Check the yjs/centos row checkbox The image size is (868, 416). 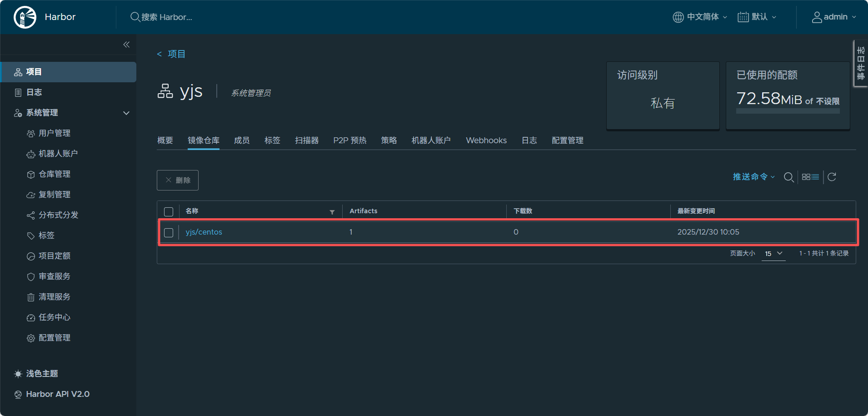[169, 233]
